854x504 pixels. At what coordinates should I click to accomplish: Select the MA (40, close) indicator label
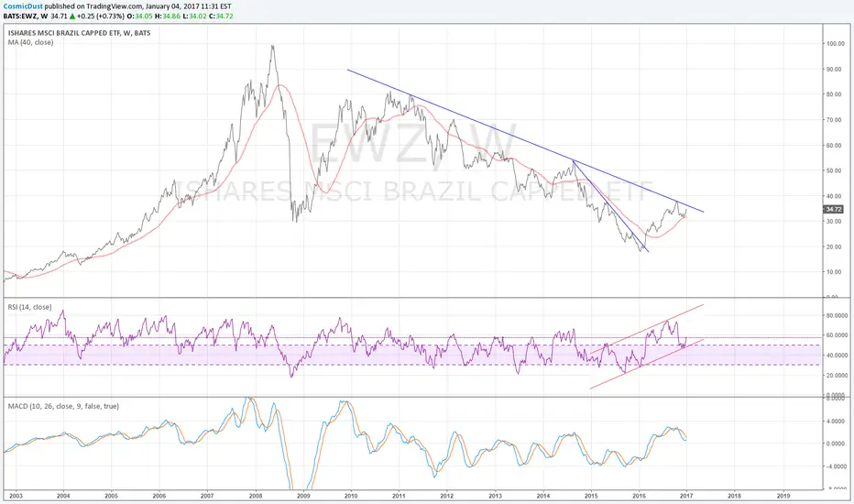[30, 42]
